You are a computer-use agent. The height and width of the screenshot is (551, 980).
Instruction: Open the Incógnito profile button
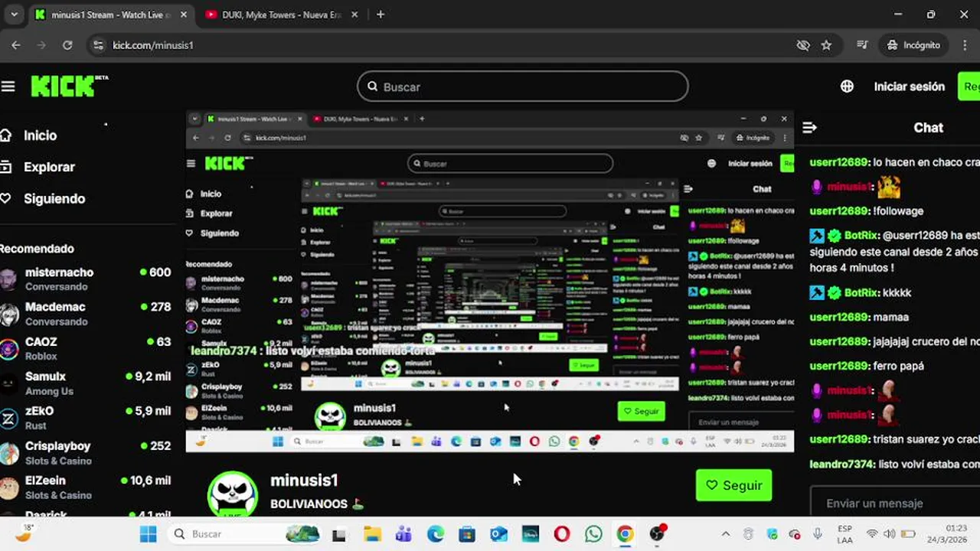pyautogui.click(x=913, y=45)
